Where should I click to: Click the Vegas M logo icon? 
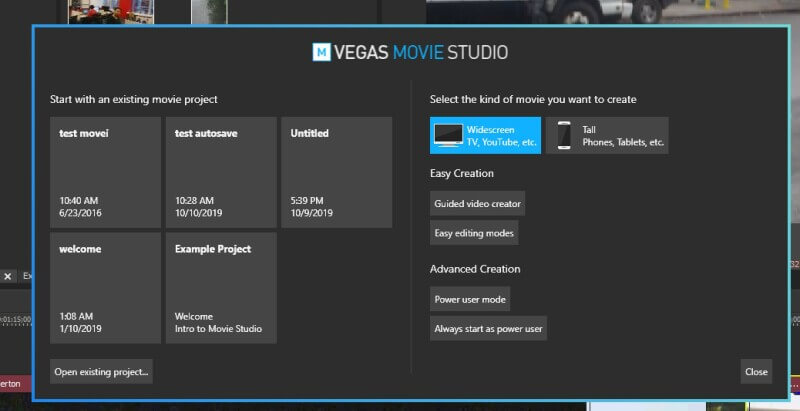click(322, 51)
